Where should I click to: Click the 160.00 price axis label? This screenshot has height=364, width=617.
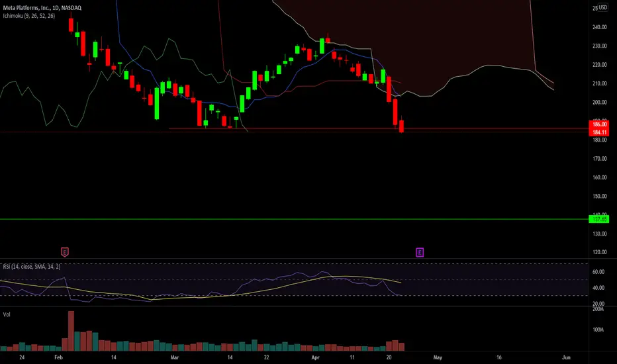click(x=599, y=177)
